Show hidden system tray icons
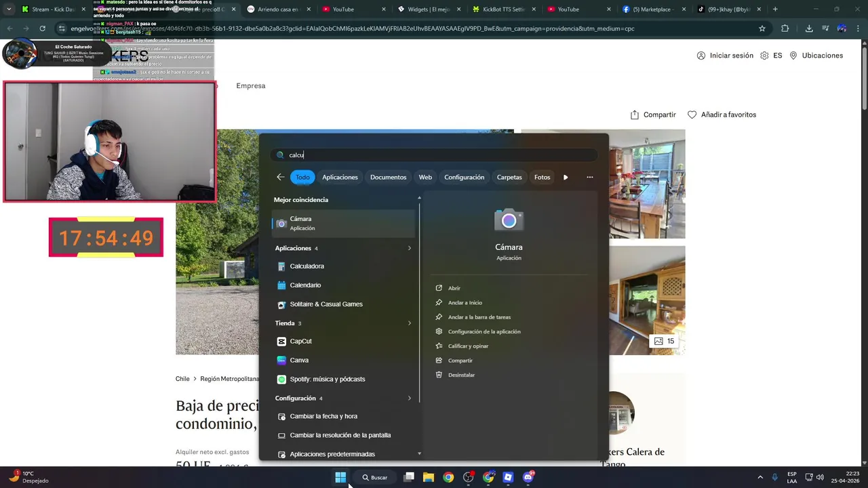Screen dimensions: 868x488 (759, 477)
